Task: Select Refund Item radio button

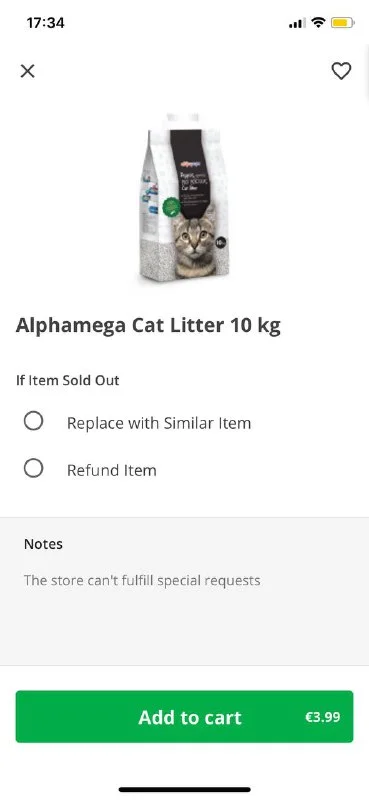Action: [33, 468]
